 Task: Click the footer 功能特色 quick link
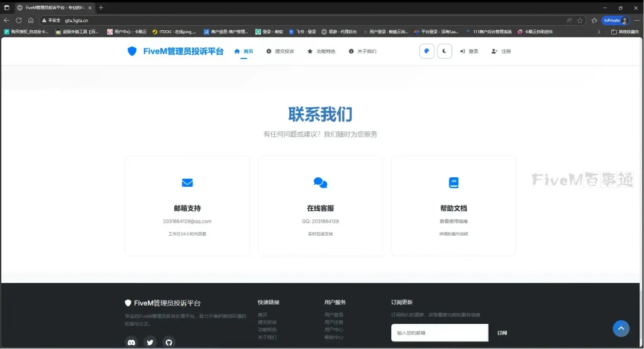pos(267,330)
